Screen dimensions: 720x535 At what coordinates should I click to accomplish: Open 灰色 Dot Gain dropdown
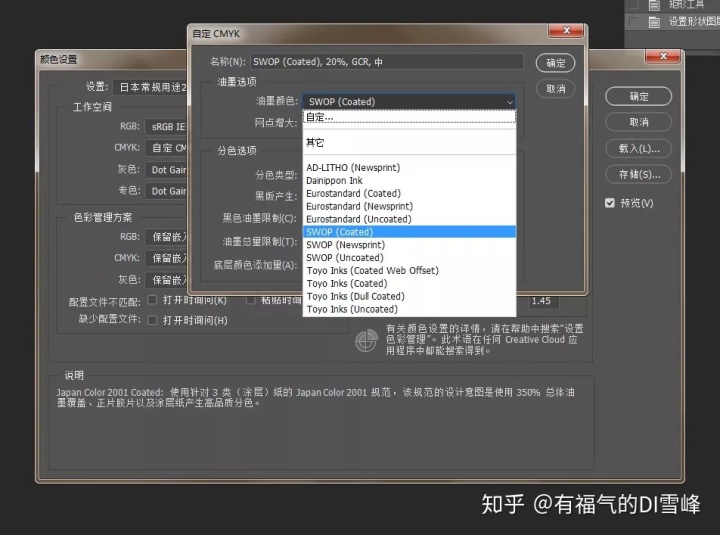(x=166, y=170)
